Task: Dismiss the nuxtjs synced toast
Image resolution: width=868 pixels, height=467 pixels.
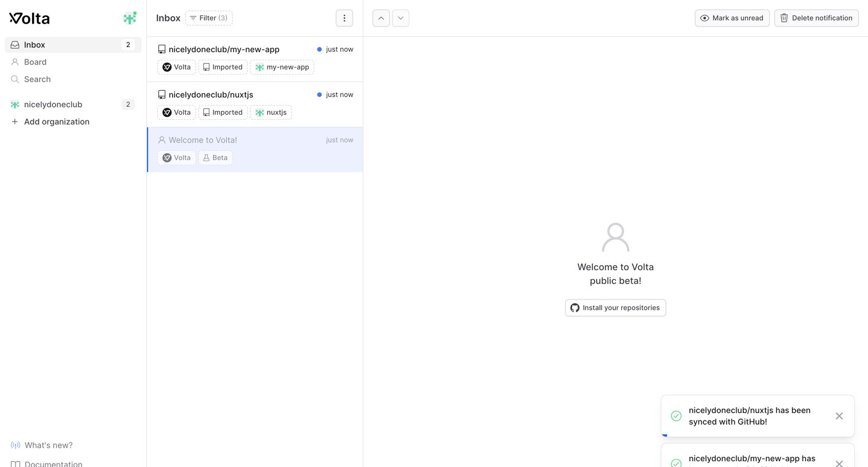Action: tap(839, 416)
